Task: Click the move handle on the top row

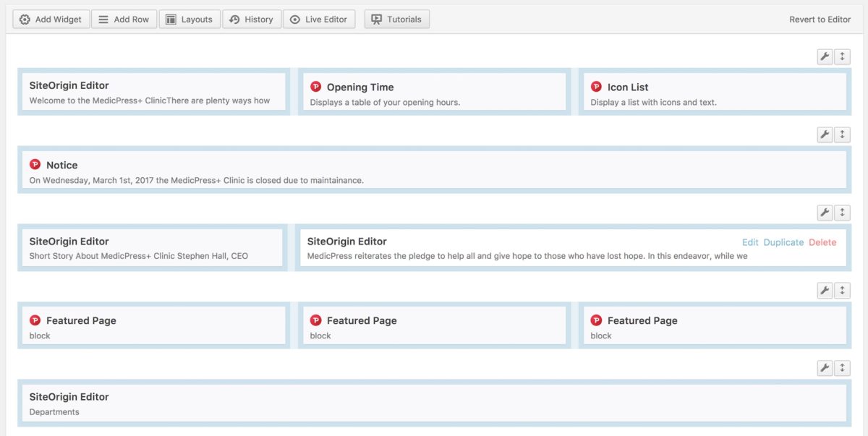Action: tap(841, 56)
